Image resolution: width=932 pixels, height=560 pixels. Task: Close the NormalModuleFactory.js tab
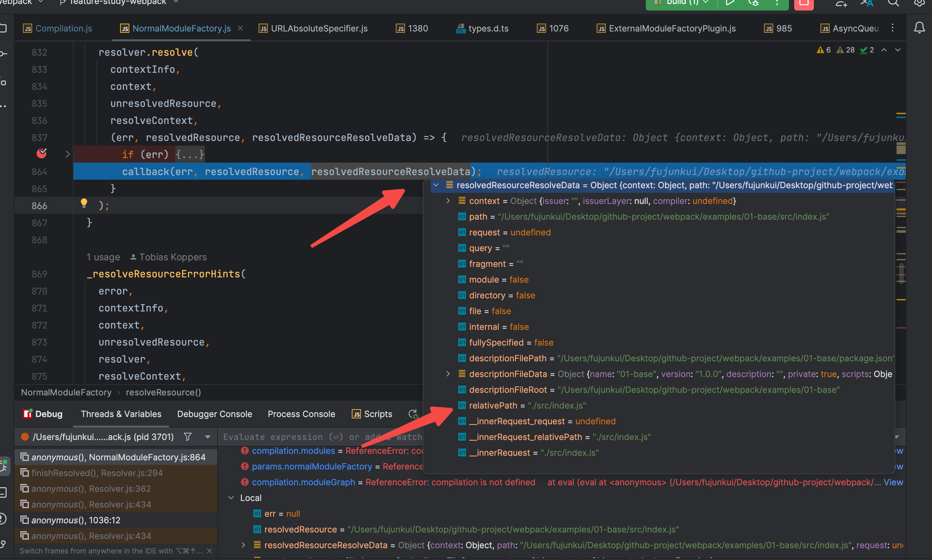pos(240,28)
